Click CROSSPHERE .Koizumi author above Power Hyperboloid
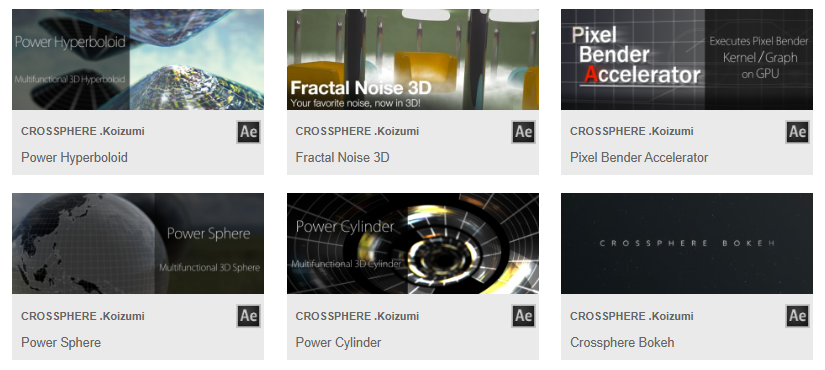Viewport: 825px width, 370px height. (83, 132)
